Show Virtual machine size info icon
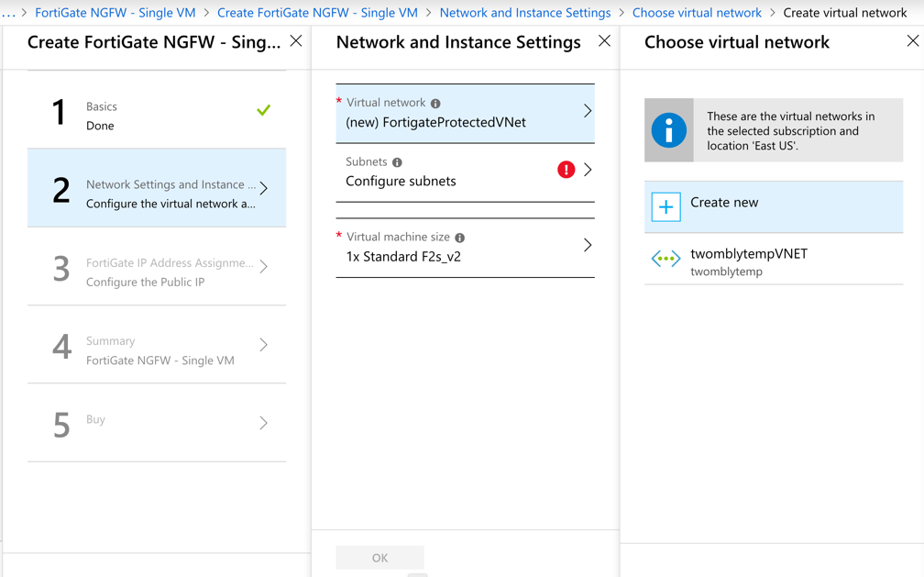924x577 pixels. [459, 238]
